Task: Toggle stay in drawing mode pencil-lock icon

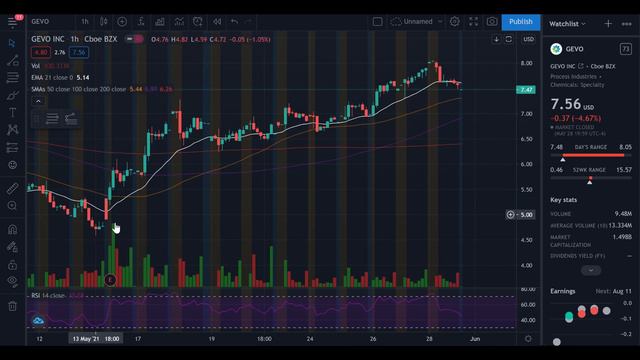Action: pos(12,247)
